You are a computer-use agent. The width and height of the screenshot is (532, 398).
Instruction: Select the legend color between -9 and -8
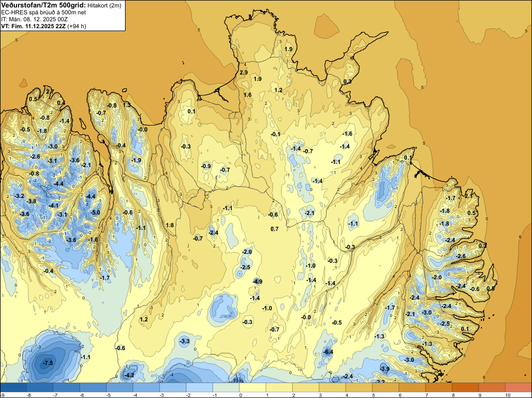pos(13,387)
